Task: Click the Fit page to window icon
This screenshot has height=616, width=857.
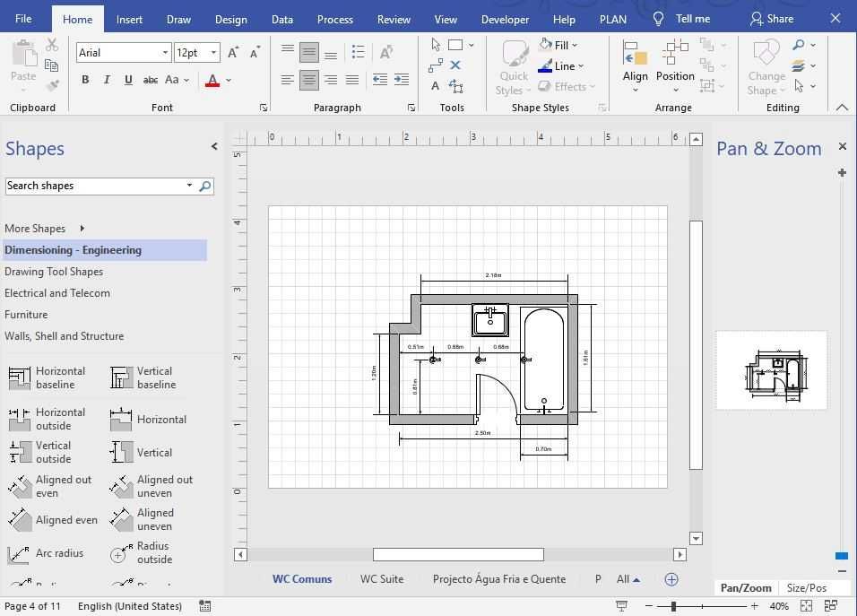Action: pyautogui.click(x=806, y=605)
